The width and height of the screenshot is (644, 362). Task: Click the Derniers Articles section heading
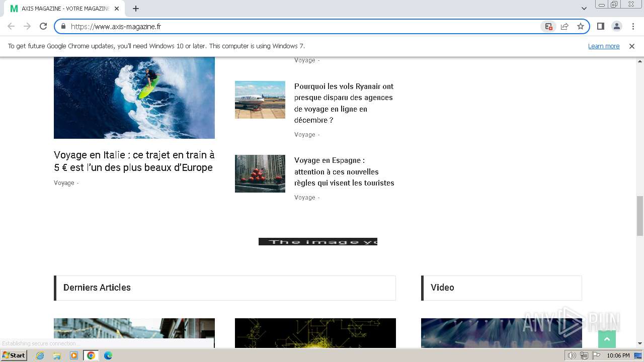pyautogui.click(x=97, y=288)
